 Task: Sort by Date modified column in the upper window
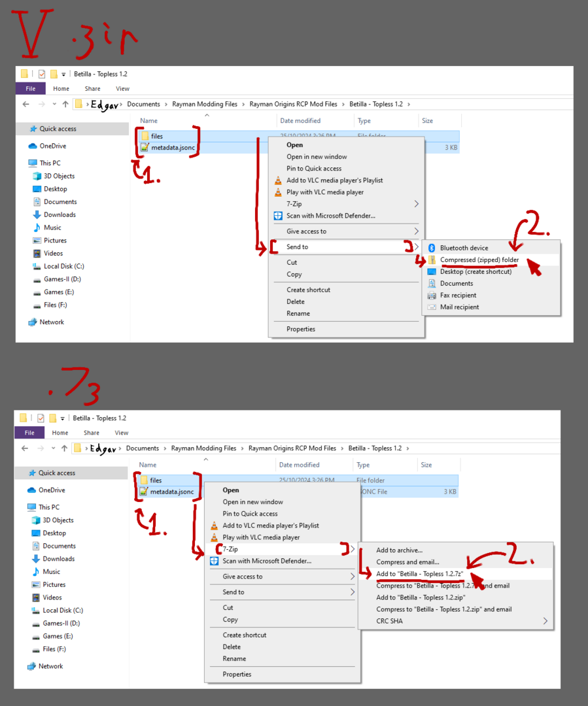[300, 121]
